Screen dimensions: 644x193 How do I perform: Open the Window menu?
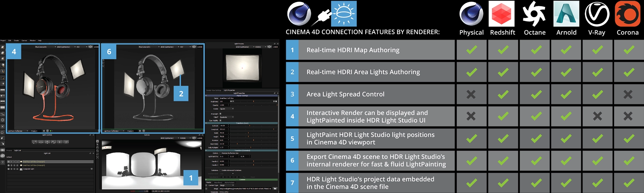tap(33, 40)
